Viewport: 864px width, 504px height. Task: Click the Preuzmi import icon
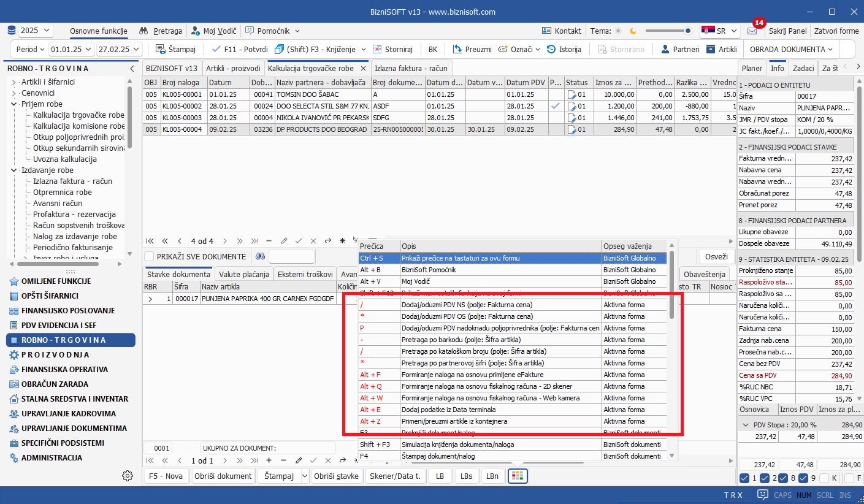457,49
